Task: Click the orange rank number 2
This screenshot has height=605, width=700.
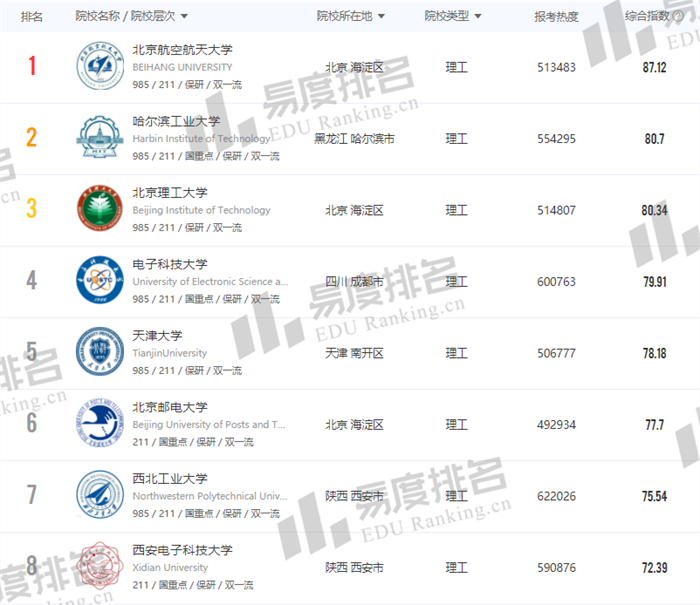Action: [x=31, y=137]
